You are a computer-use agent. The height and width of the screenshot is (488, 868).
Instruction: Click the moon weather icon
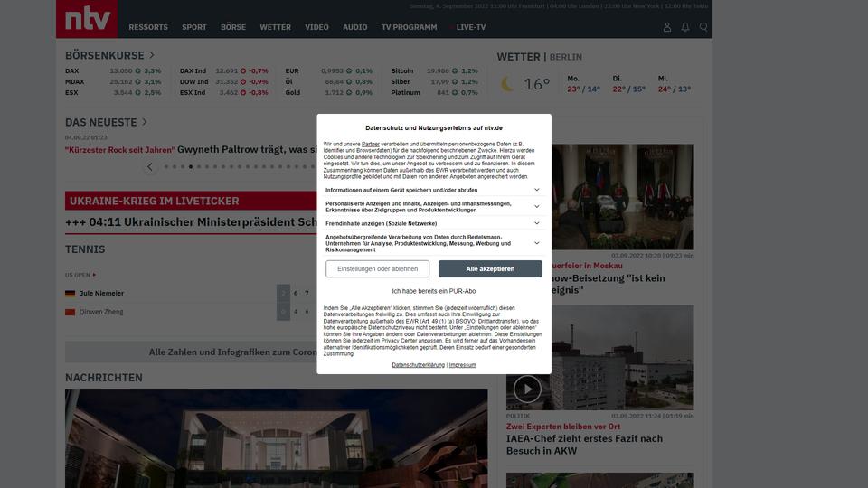(507, 84)
